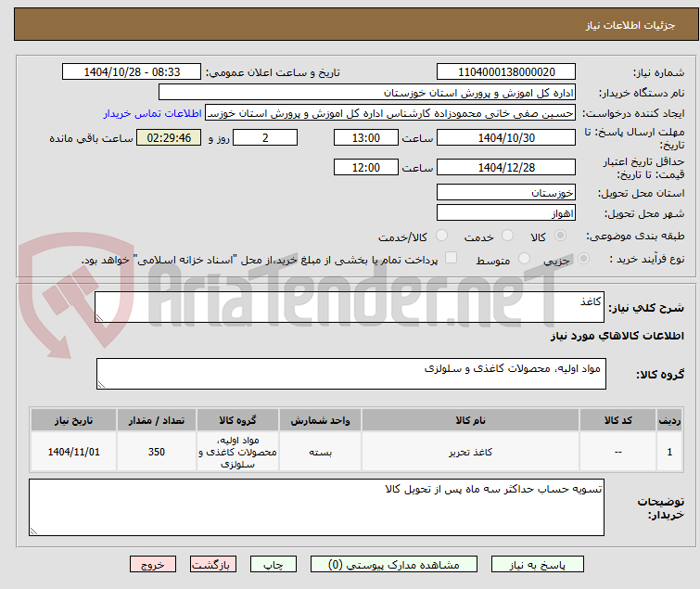This screenshot has width=700, height=589.
Task: Click the remaining days field showing 2
Action: pyautogui.click(x=265, y=137)
